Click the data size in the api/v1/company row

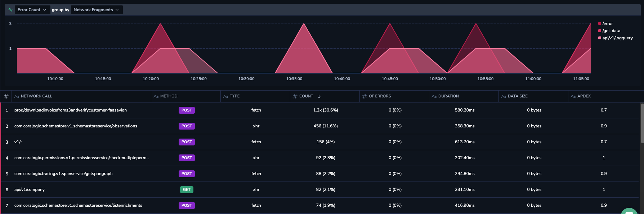coord(534,189)
